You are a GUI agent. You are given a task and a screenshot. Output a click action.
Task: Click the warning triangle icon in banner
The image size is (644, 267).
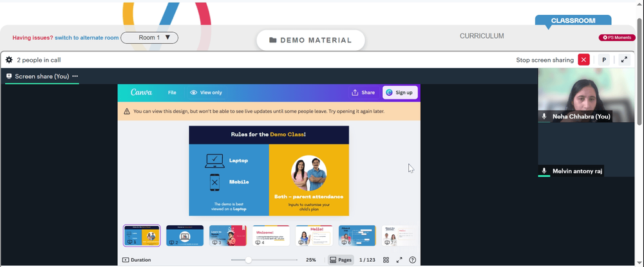tap(127, 111)
